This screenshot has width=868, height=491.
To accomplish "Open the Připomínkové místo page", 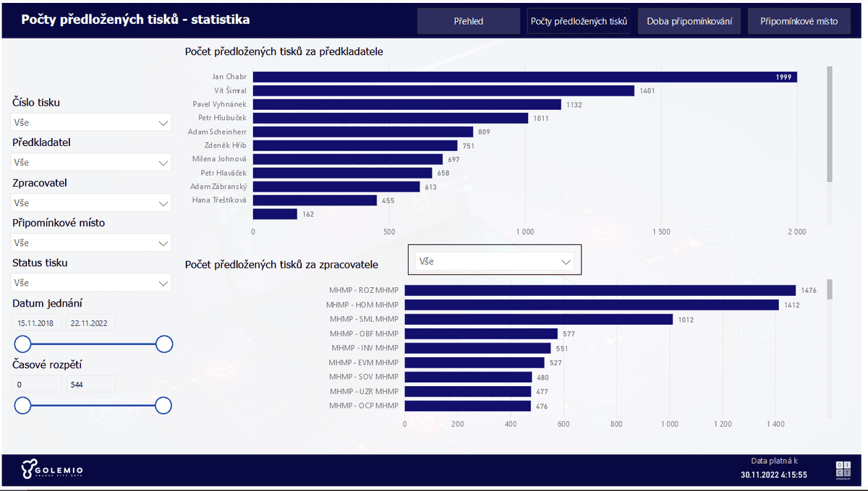I will pyautogui.click(x=799, y=20).
